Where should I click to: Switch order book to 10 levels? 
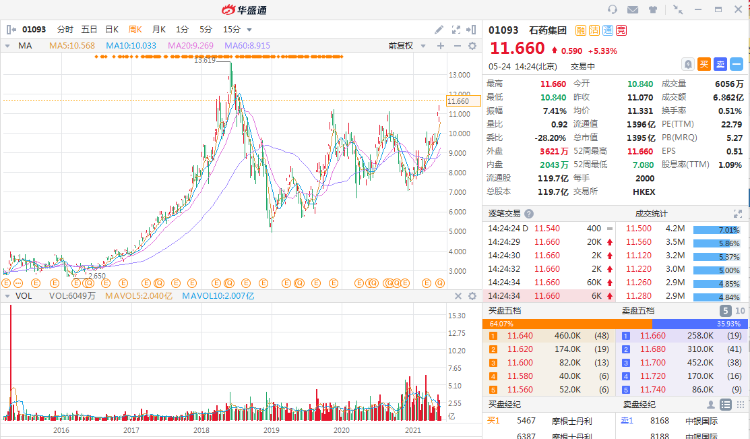click(739, 310)
